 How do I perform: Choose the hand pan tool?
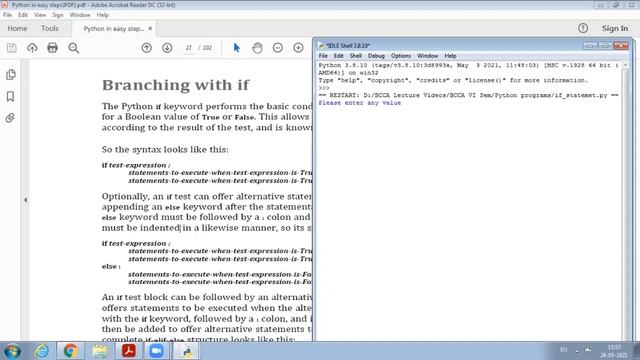[257, 48]
